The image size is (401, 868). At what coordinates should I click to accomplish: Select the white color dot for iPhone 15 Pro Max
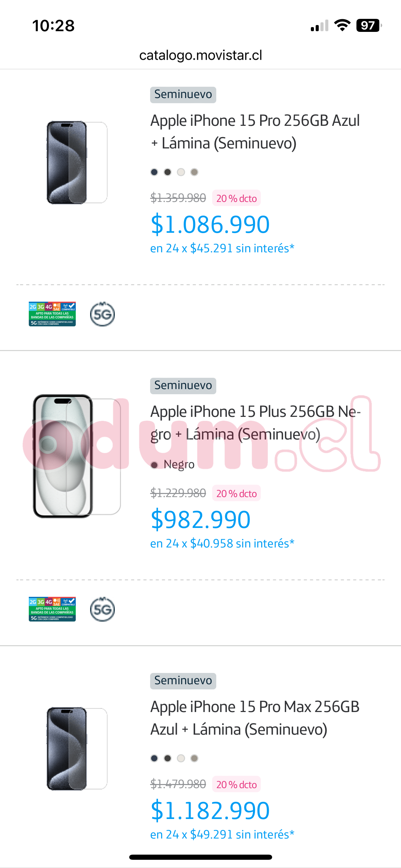pyautogui.click(x=181, y=758)
